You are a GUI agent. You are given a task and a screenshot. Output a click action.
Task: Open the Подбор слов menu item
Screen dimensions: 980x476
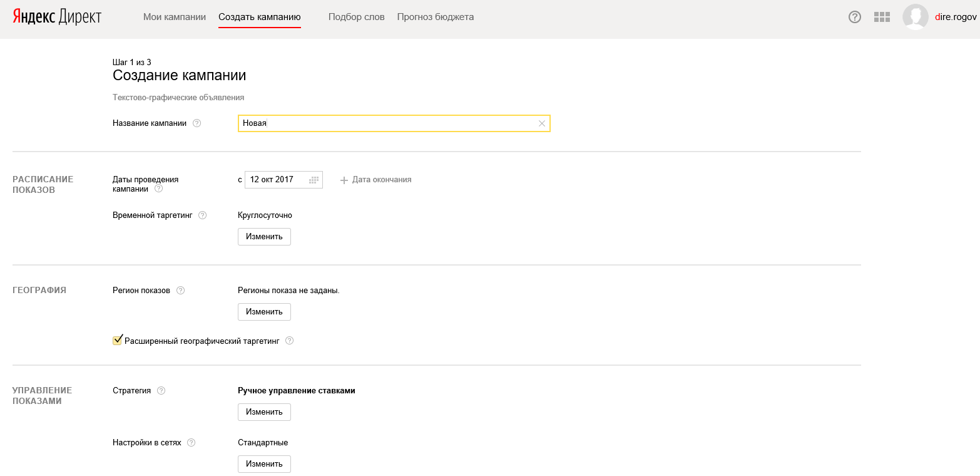pos(356,17)
